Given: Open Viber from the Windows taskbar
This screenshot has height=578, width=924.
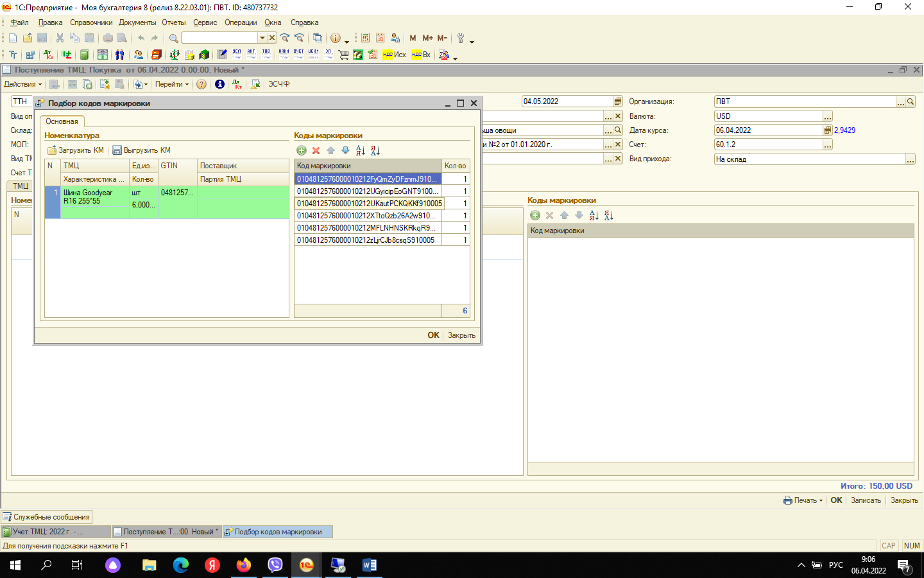Looking at the screenshot, I should (x=275, y=565).
